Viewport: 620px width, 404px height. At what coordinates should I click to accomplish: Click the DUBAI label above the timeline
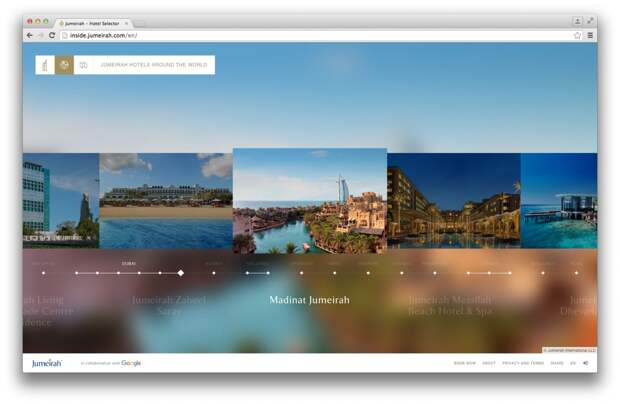click(x=129, y=263)
